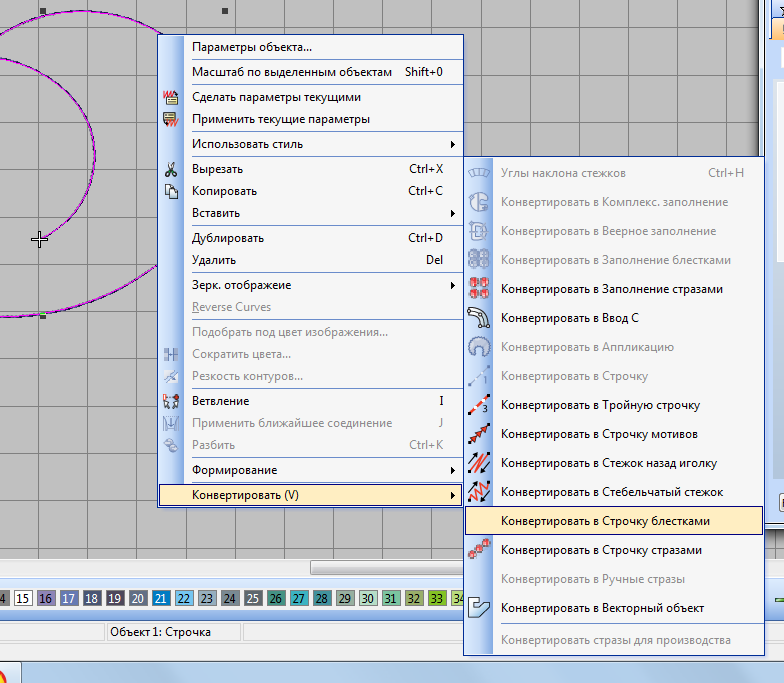Open Параметры объекта dialog

(x=252, y=47)
